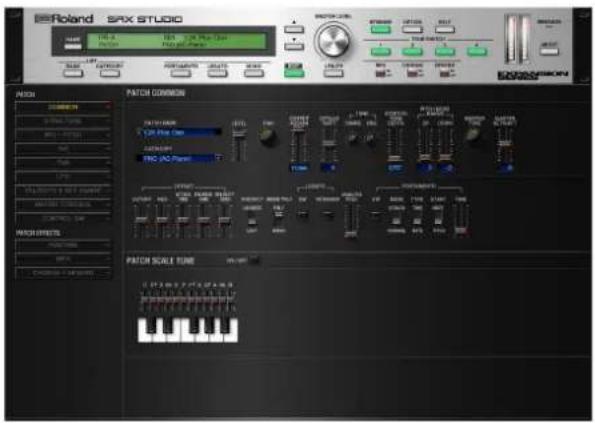Select the TVF tab
This screenshot has width=595, height=423.
[x=63, y=149]
